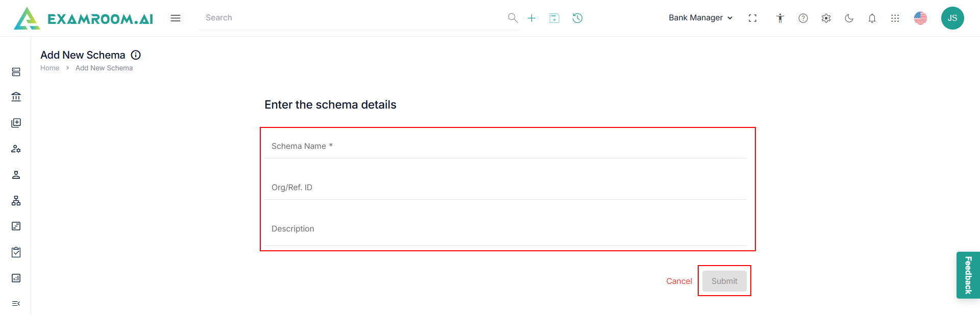Image resolution: width=980 pixels, height=315 pixels.
Task: Click the plus add icon
Action: [531, 18]
